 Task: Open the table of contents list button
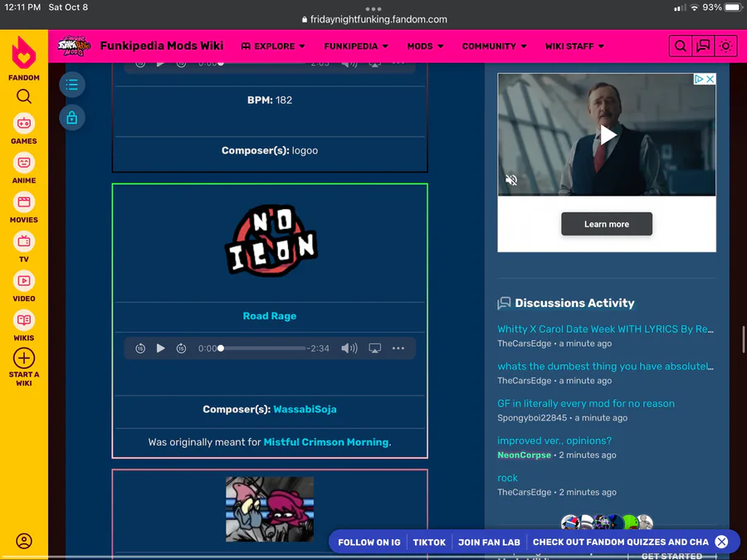pyautogui.click(x=72, y=85)
